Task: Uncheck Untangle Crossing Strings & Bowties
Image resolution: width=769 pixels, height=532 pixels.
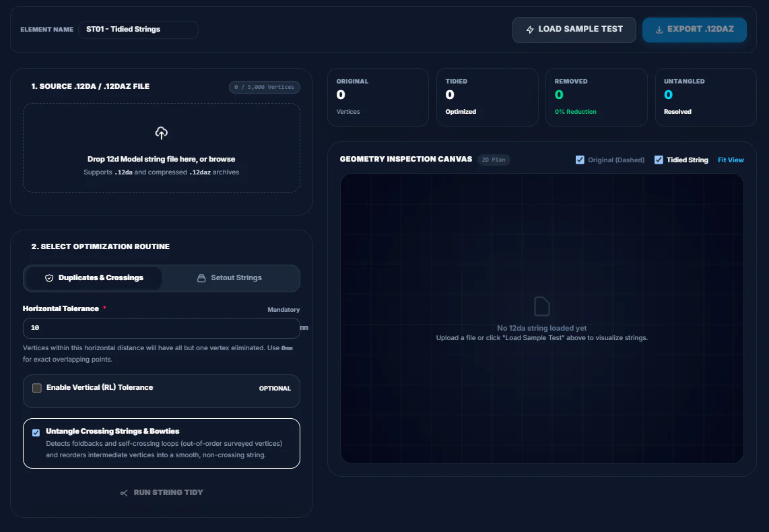Action: (x=36, y=432)
